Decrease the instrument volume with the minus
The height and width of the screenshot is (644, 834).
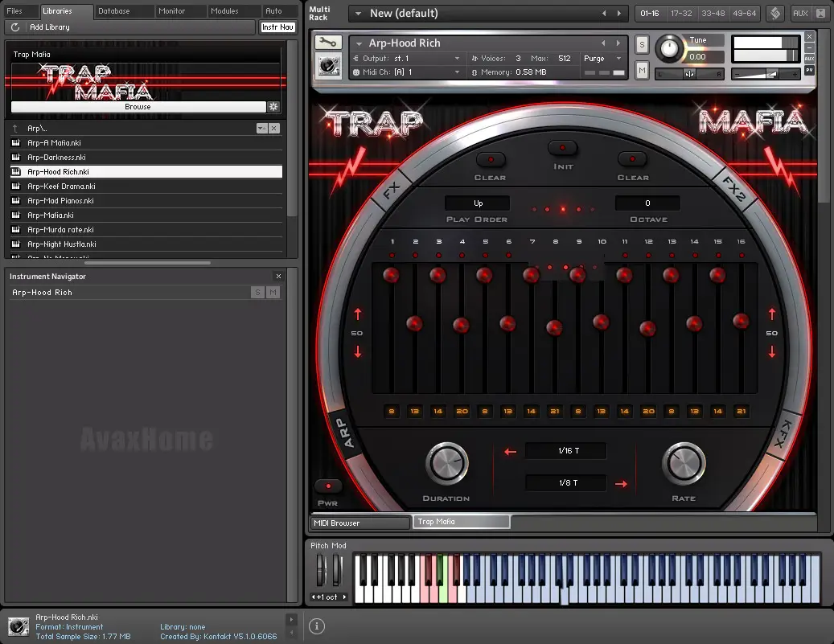(x=737, y=75)
